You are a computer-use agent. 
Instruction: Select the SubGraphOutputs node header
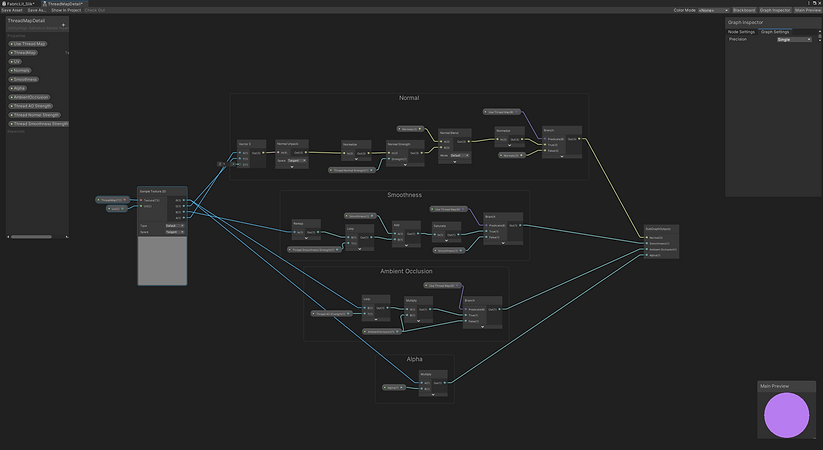(x=661, y=229)
